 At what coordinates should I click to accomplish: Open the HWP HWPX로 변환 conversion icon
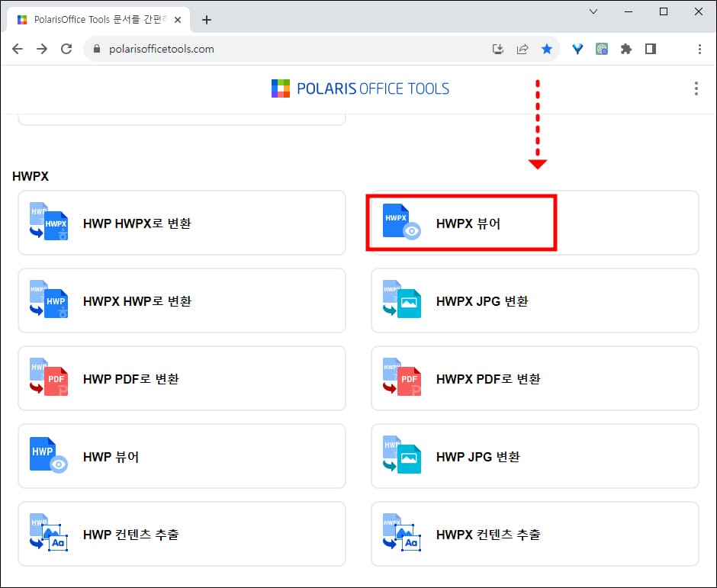coord(49,221)
